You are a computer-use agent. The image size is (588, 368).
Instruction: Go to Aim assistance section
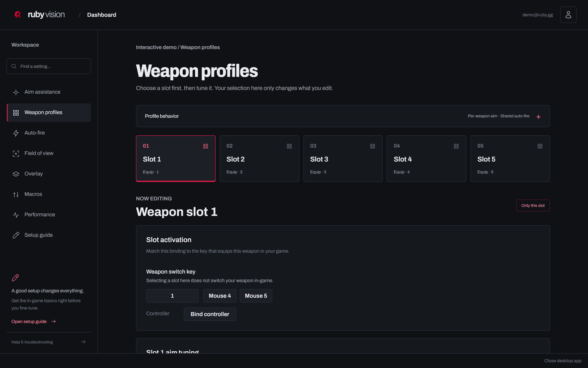click(49, 92)
